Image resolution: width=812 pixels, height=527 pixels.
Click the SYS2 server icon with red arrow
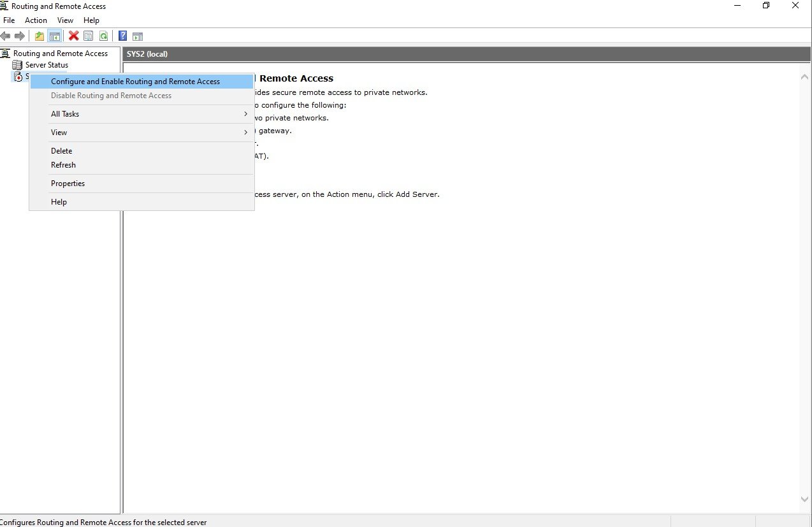18,76
